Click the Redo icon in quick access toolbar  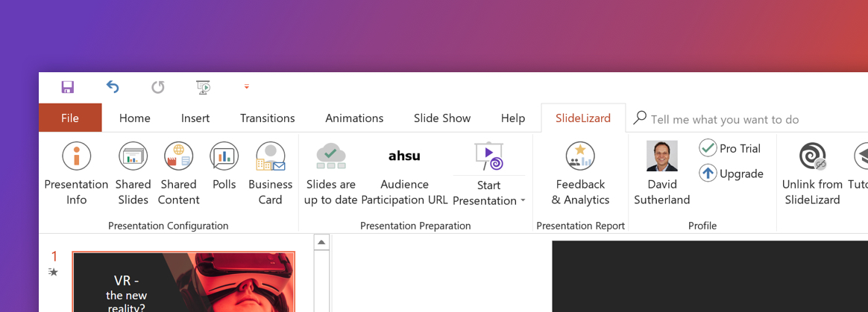(x=158, y=87)
